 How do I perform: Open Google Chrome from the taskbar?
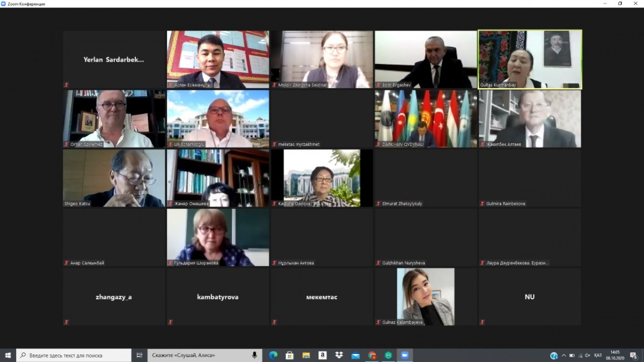click(372, 355)
